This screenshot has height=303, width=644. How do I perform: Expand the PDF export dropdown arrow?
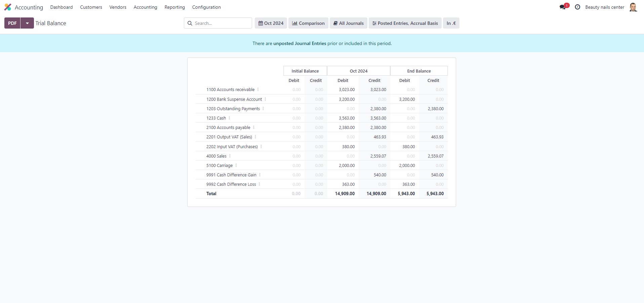(x=27, y=23)
